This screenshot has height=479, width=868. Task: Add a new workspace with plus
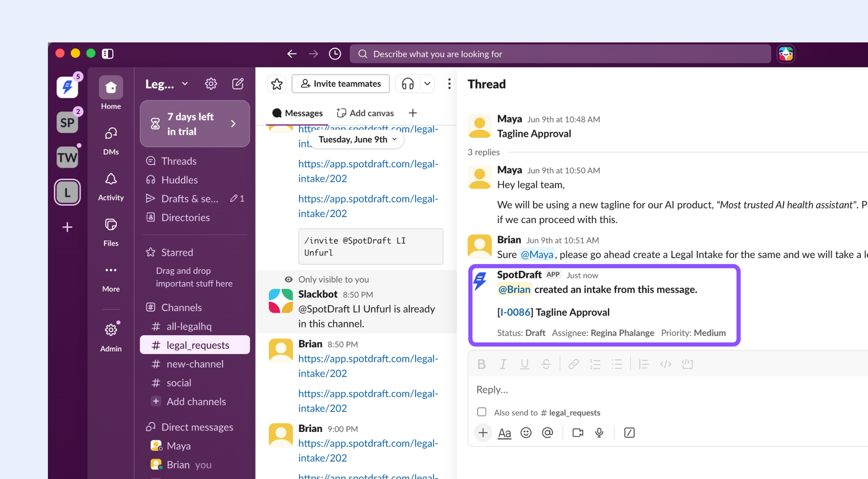(x=67, y=227)
